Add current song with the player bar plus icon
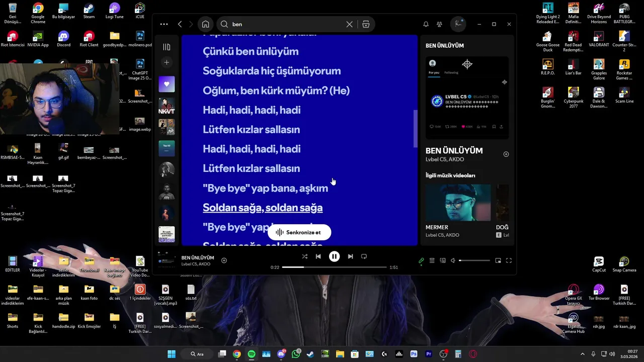The width and height of the screenshot is (644, 362). tap(224, 260)
